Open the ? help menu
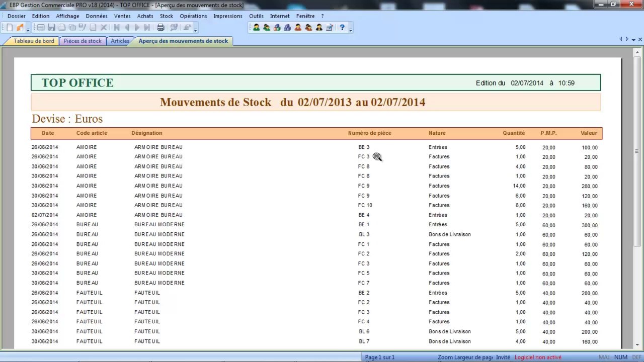Viewport: 644px width, 362px height. click(x=323, y=16)
